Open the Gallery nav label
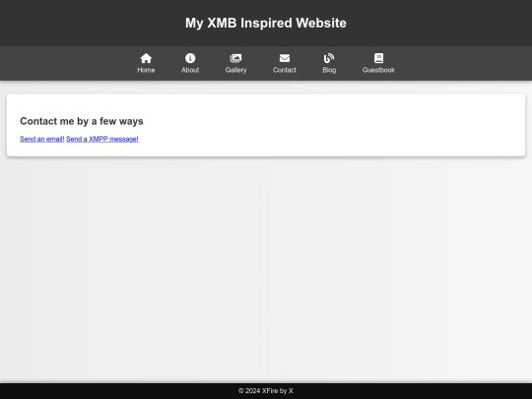The width and height of the screenshot is (532, 399). click(235, 70)
